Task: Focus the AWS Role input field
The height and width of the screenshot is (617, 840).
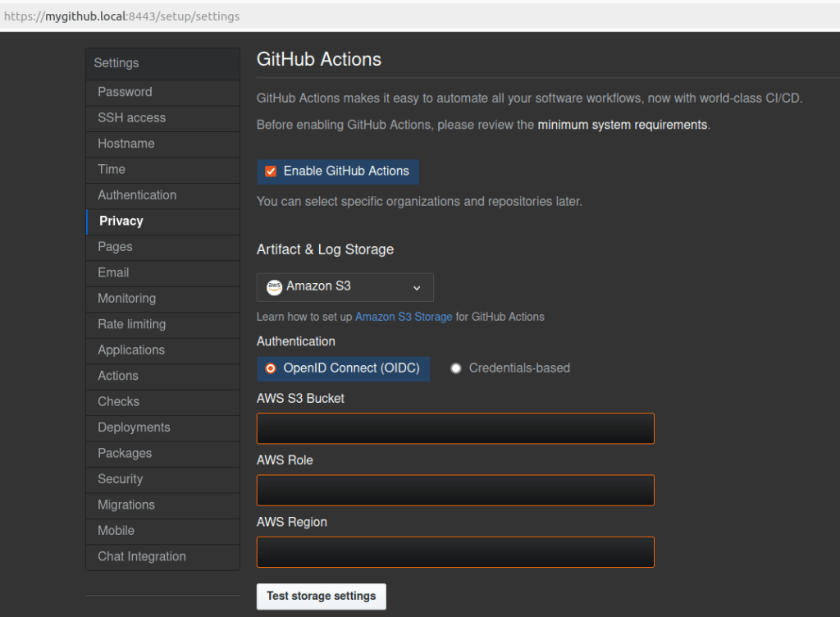Action: 455,490
